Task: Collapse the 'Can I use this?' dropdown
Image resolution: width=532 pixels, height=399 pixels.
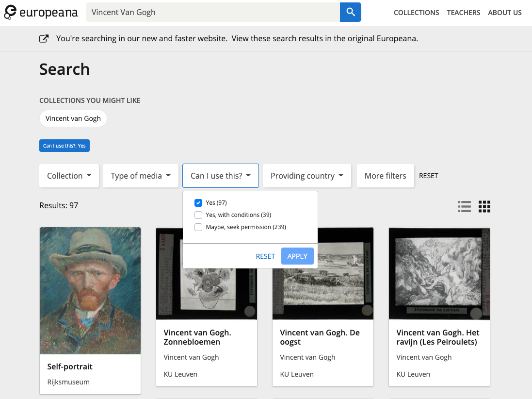Action: pyautogui.click(x=220, y=176)
